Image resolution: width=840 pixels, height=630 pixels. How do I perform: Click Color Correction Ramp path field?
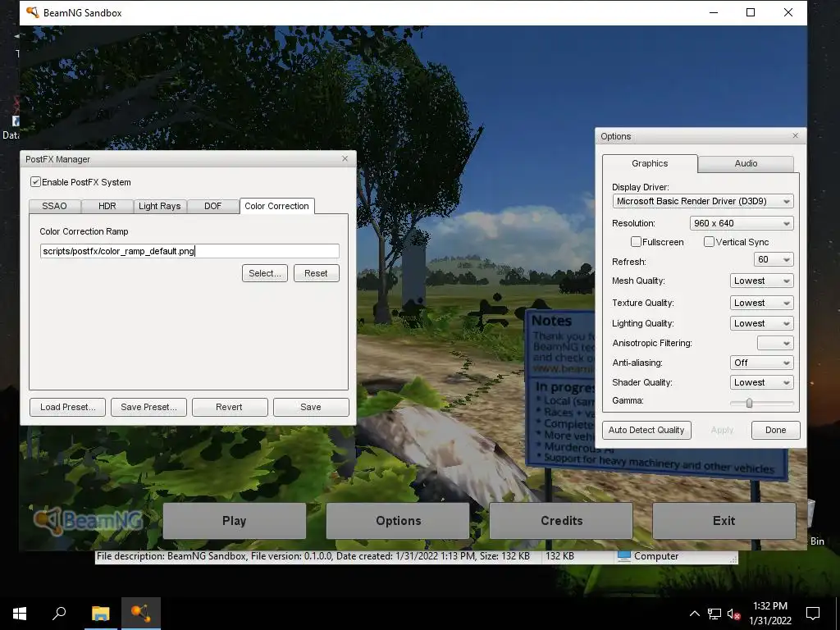189,251
